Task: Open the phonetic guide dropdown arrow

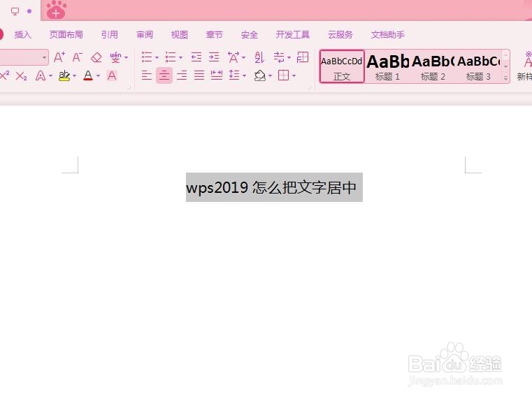Action: click(x=127, y=57)
